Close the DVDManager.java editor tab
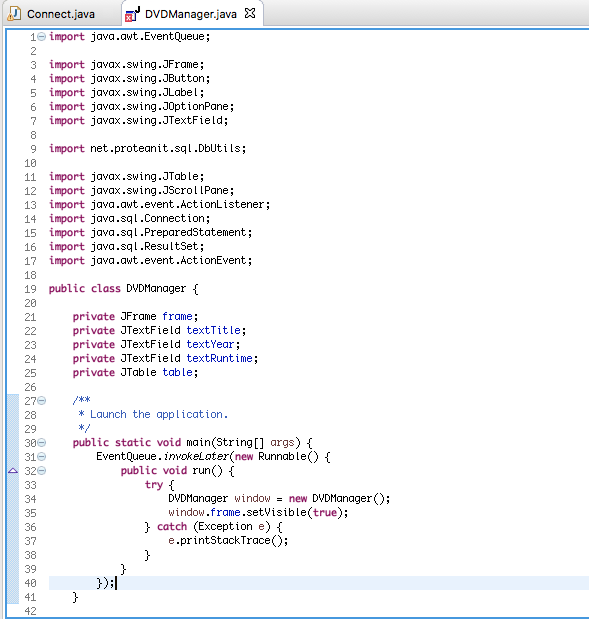This screenshot has width=589, height=619. click(x=250, y=13)
